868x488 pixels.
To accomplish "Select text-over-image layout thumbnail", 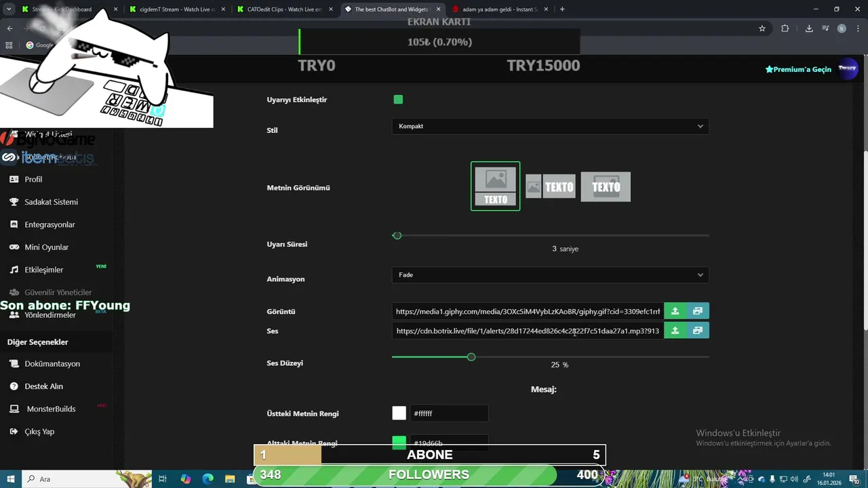I will click(606, 186).
